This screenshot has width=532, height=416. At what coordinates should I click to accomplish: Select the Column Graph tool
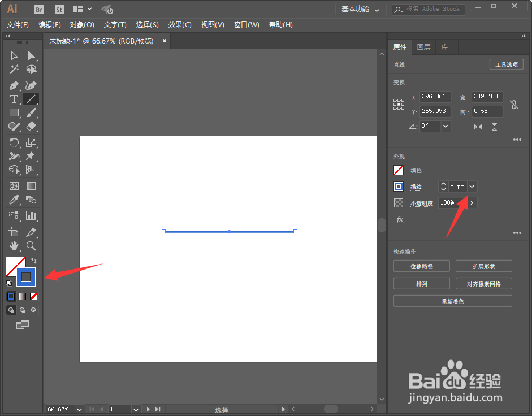(31, 216)
